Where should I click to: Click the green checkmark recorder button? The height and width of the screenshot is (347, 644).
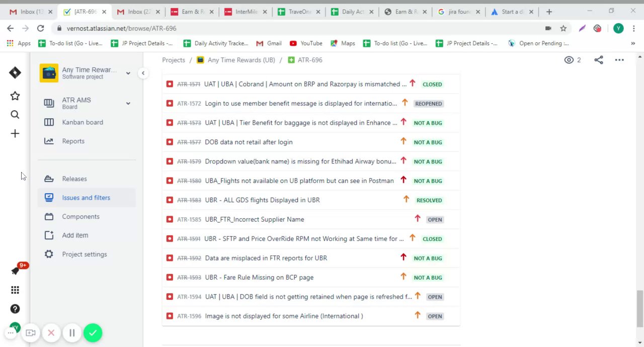pos(93,333)
